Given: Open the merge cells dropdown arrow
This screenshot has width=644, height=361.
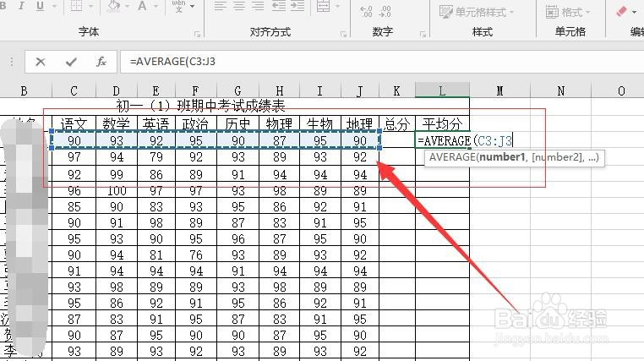Looking at the screenshot, I should (x=337, y=6).
